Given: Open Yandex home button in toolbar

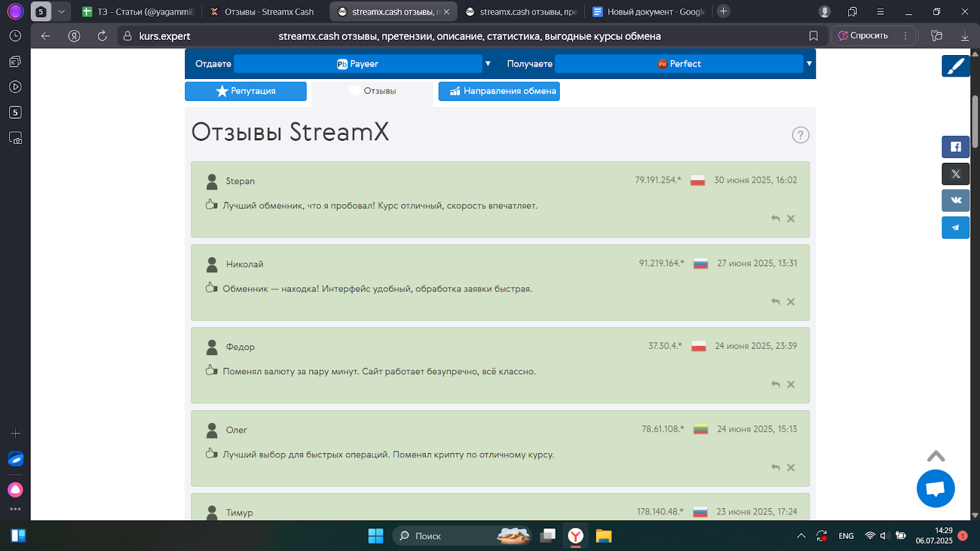Looking at the screenshot, I should (x=74, y=36).
